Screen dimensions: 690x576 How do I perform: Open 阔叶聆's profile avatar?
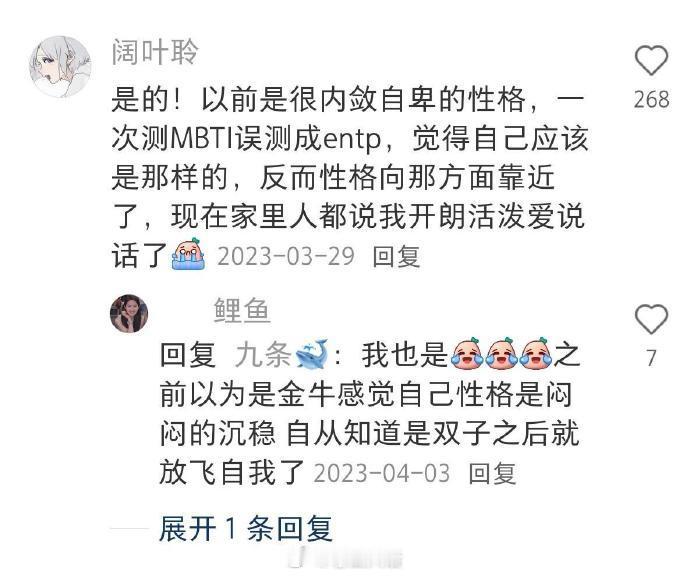(60, 66)
